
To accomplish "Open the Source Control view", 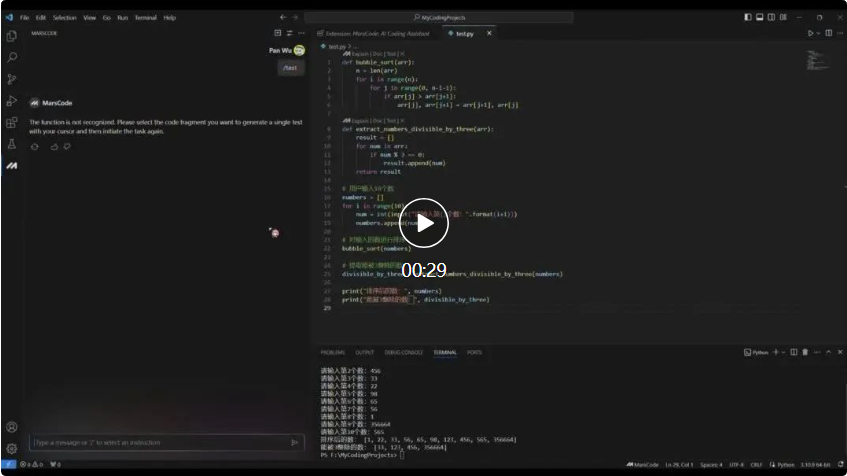I will tap(12, 79).
